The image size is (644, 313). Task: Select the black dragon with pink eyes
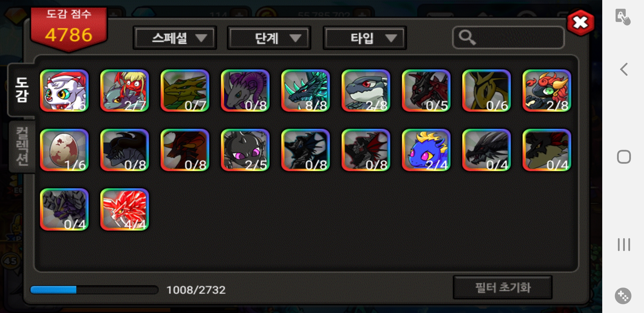coord(245,150)
